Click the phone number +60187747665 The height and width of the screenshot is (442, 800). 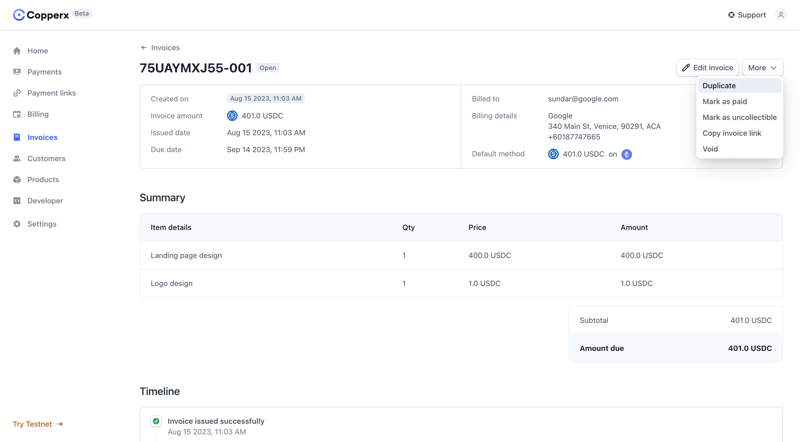coord(574,137)
